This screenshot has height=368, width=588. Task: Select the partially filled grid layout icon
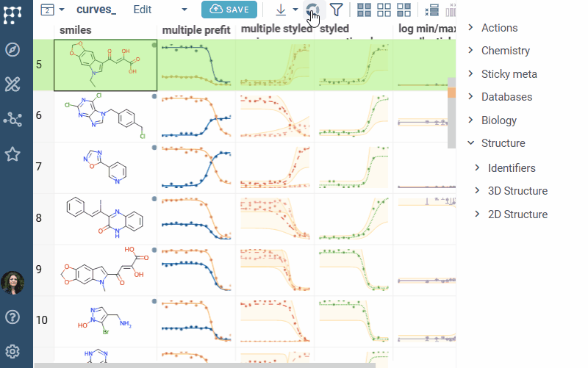pos(404,10)
